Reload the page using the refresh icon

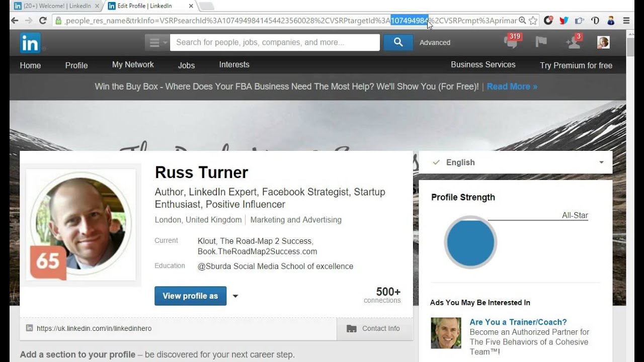click(43, 21)
